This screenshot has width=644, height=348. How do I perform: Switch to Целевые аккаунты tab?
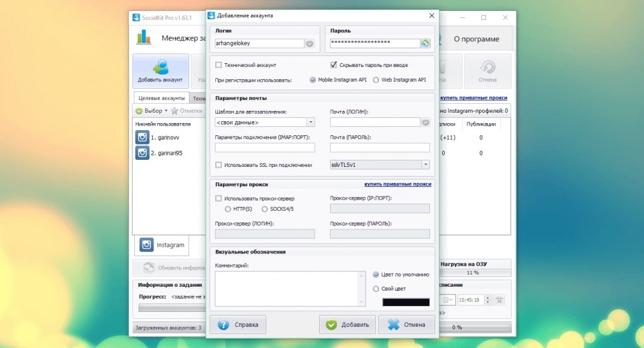point(161,98)
